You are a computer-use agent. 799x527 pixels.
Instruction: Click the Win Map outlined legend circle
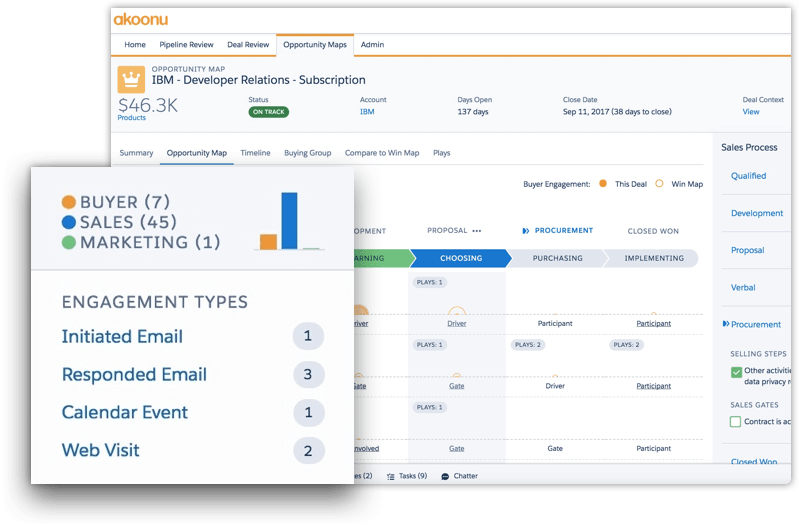coord(659,183)
